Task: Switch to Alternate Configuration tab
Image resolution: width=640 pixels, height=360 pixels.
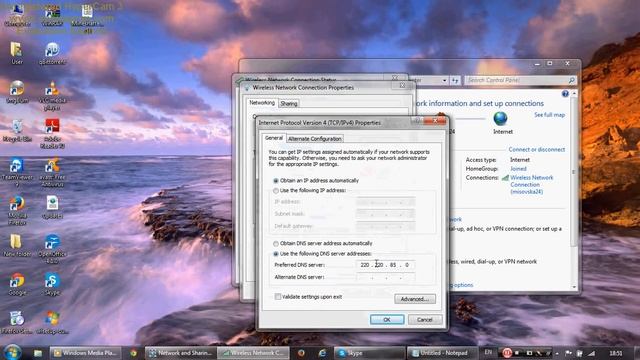Action: click(x=315, y=139)
